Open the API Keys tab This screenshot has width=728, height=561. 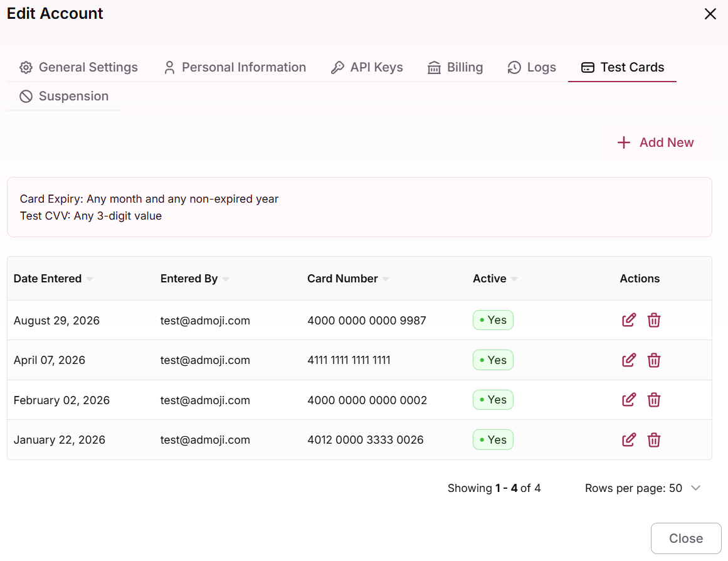click(367, 67)
